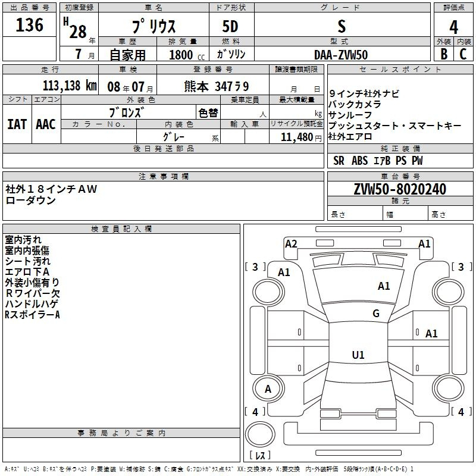Screen dimensions: 476x476
Task: Click the recycle deposit 11,480円 value
Action: (296, 137)
